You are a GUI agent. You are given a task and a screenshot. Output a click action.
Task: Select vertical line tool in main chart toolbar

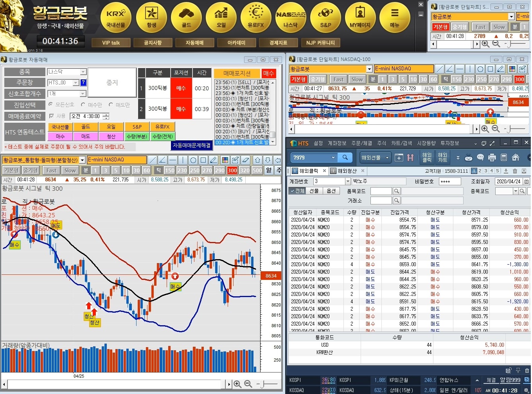[x=183, y=160]
